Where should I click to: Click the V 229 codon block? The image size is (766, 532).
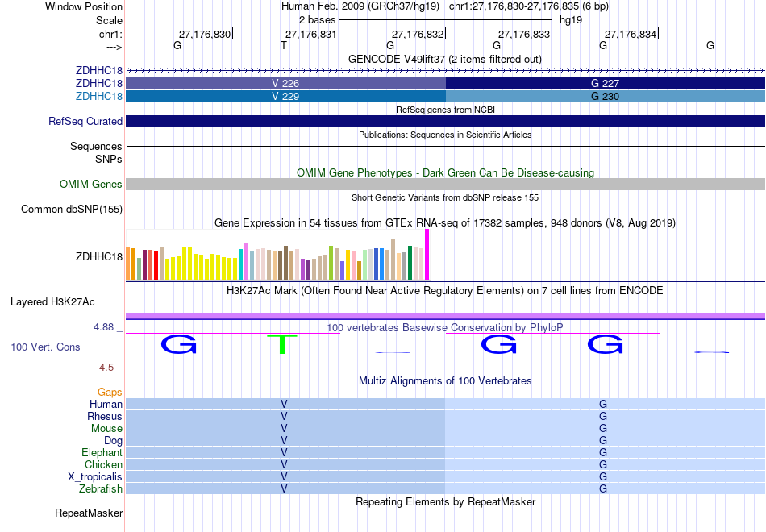[285, 96]
